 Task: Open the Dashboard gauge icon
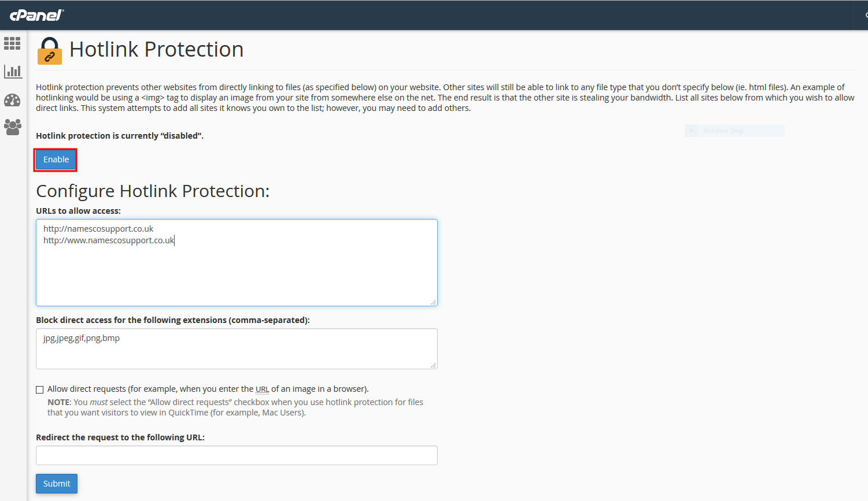(x=12, y=100)
